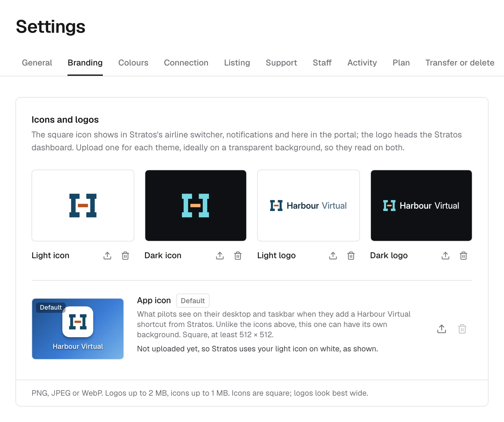504x422 pixels.
Task: Upload a new Dark icon
Action: (220, 256)
